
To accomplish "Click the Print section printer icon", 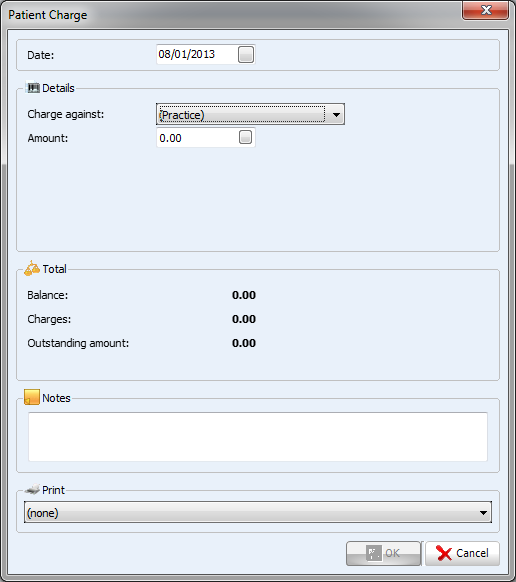I will click(32, 490).
